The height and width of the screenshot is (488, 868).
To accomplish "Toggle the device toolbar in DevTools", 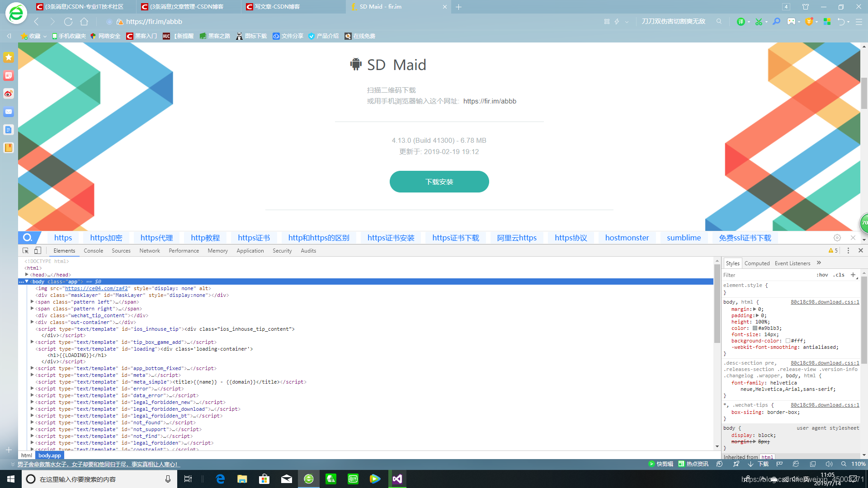I will [38, 250].
